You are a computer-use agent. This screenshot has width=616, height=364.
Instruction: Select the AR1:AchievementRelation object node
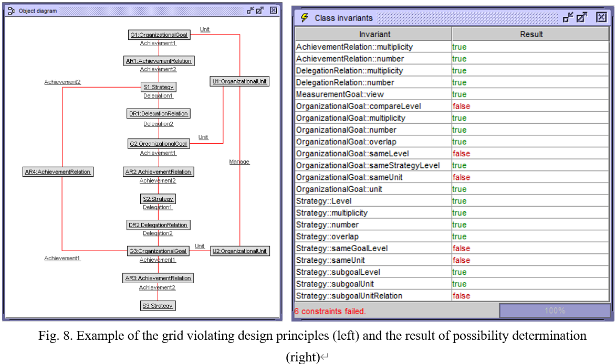coord(159,61)
